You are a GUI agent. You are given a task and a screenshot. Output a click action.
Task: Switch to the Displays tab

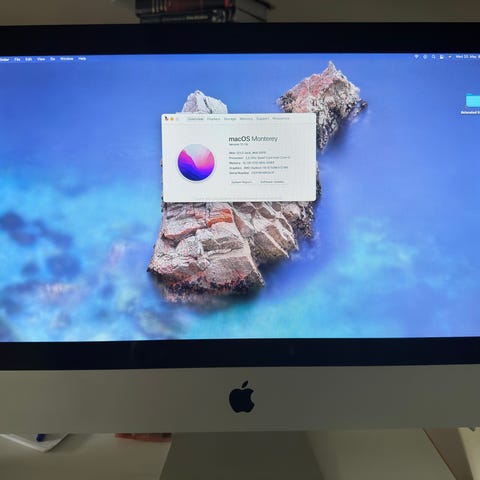point(214,119)
